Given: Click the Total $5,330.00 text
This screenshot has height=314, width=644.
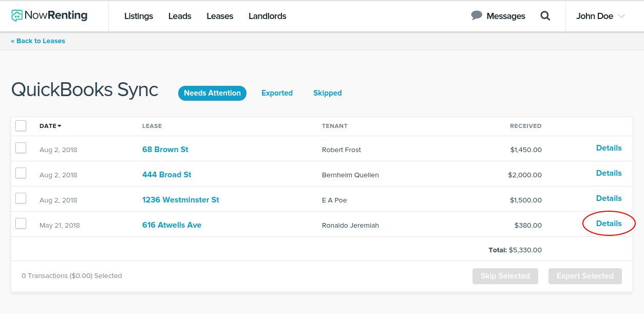Looking at the screenshot, I should click(x=515, y=250).
